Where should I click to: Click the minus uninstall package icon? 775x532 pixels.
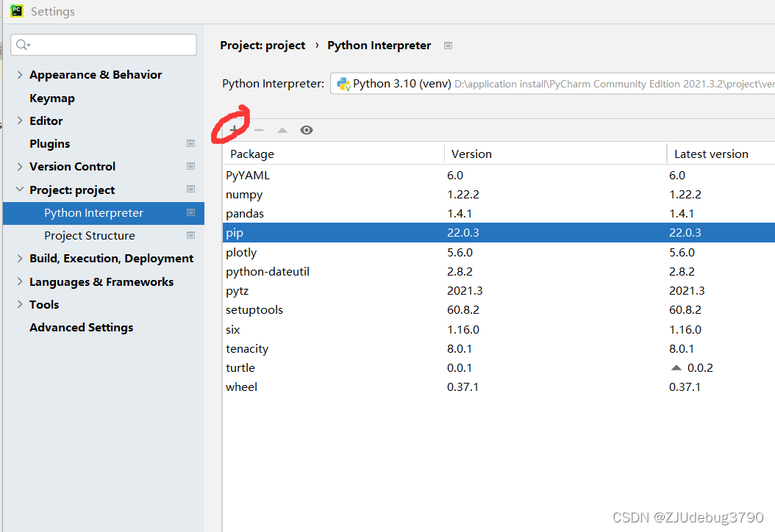pos(259,130)
